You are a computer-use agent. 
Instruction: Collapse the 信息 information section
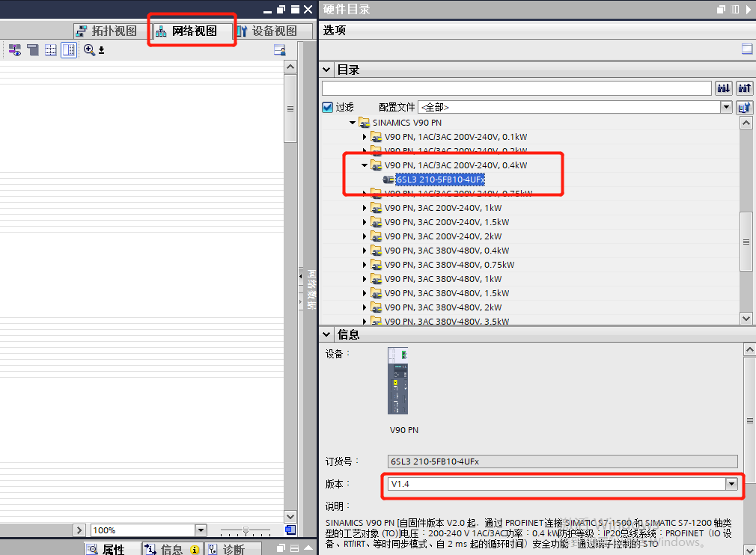326,334
